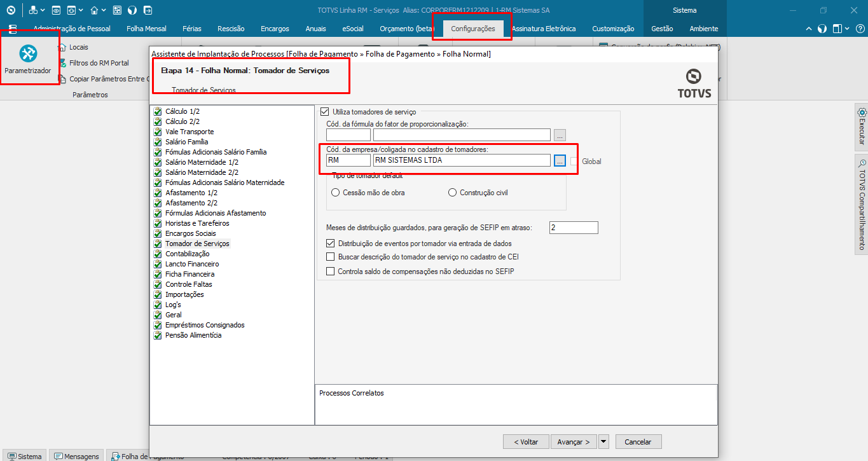Select the Configurações tab
This screenshot has height=461, width=868.
[x=472, y=29]
